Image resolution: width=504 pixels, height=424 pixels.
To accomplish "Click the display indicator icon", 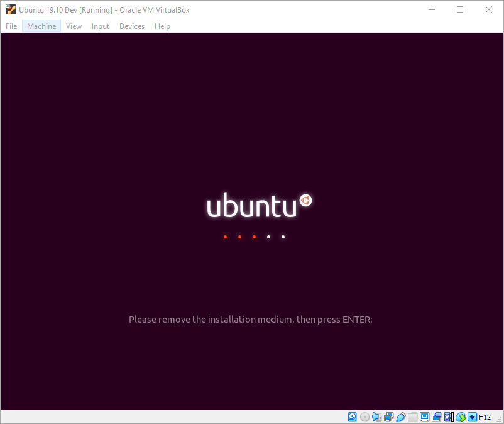I will [x=425, y=417].
